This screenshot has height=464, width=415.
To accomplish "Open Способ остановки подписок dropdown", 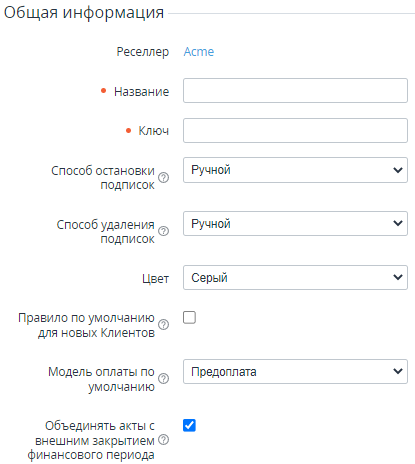I will pyautogui.click(x=295, y=170).
